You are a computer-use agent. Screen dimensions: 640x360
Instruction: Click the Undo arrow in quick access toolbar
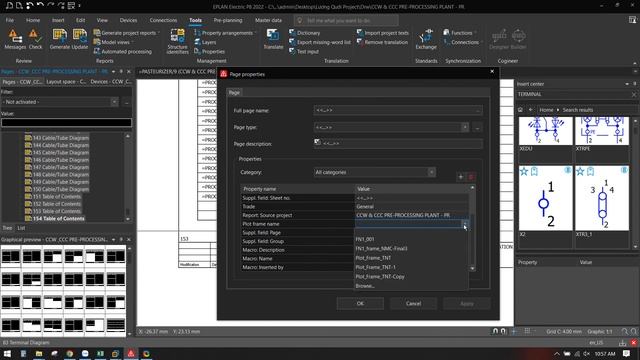point(40,6)
